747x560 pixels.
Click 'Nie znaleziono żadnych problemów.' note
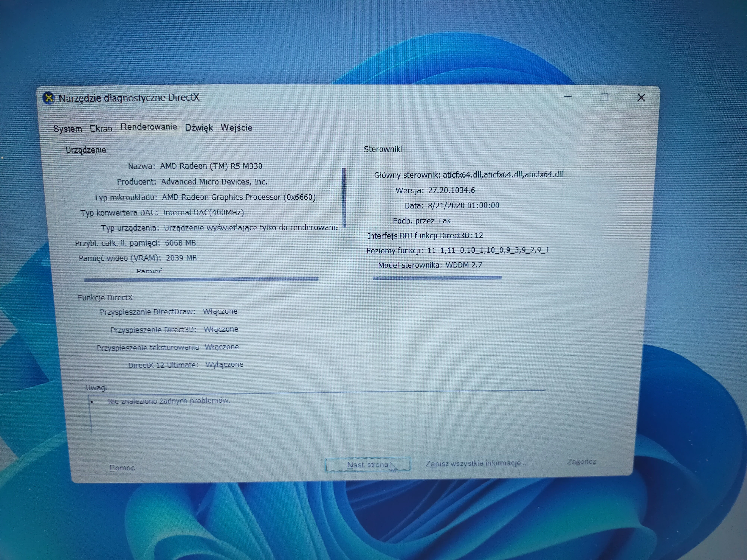[169, 401]
